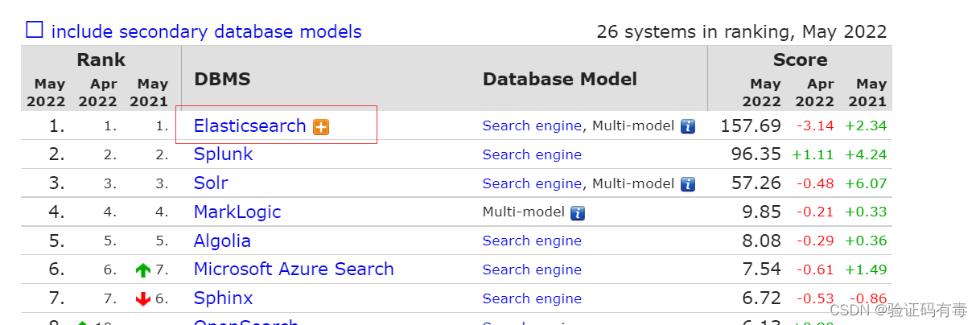
Task: Click Search engine link in Solr row
Action: pos(532,183)
